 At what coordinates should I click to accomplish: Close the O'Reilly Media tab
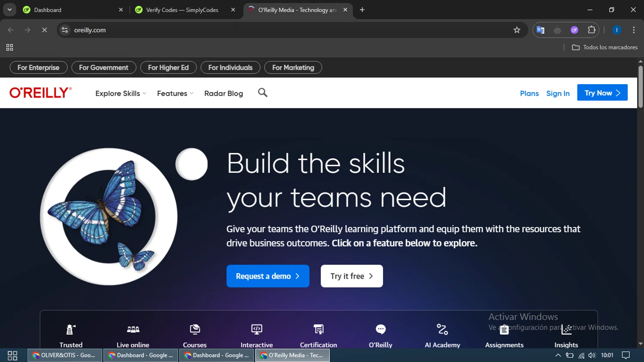[x=345, y=10]
